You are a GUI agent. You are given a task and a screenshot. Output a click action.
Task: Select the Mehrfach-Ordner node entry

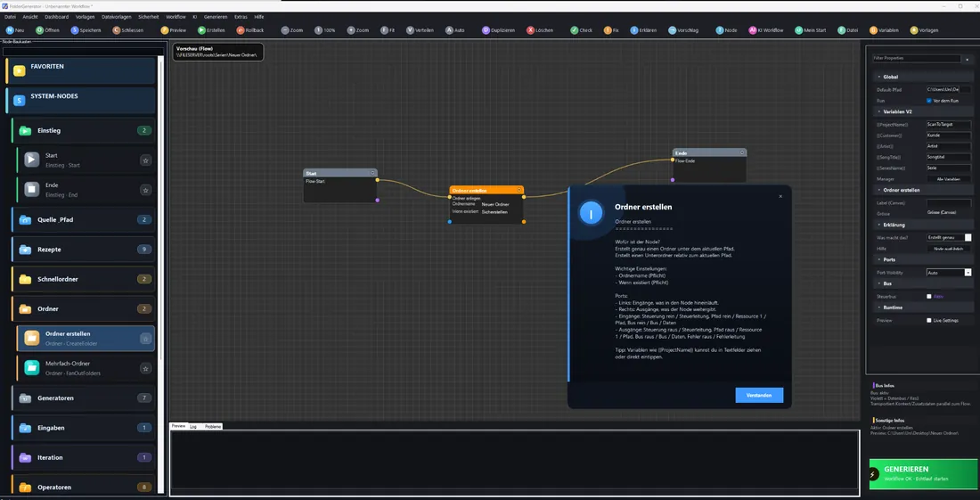[86, 368]
